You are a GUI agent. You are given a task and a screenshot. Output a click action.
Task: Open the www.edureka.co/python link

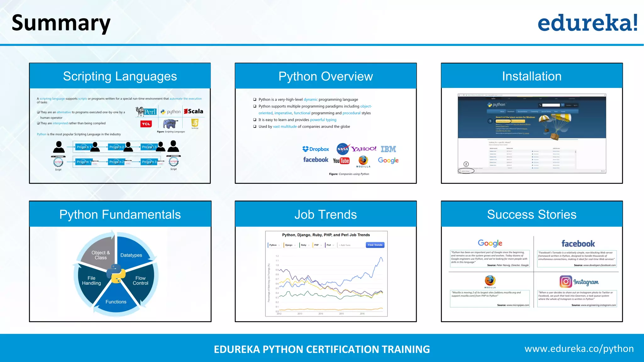click(579, 348)
